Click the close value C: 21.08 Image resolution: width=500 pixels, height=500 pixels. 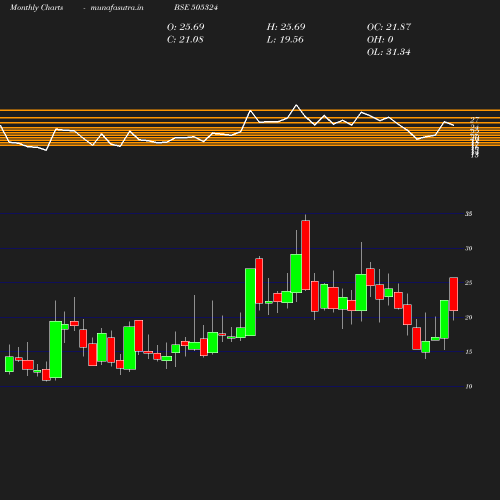(x=185, y=39)
